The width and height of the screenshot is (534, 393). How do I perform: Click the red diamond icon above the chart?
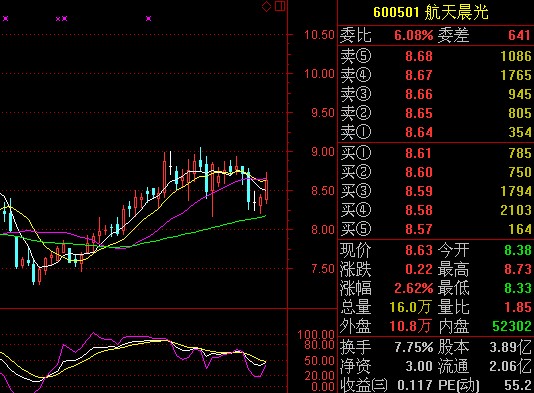click(x=266, y=6)
